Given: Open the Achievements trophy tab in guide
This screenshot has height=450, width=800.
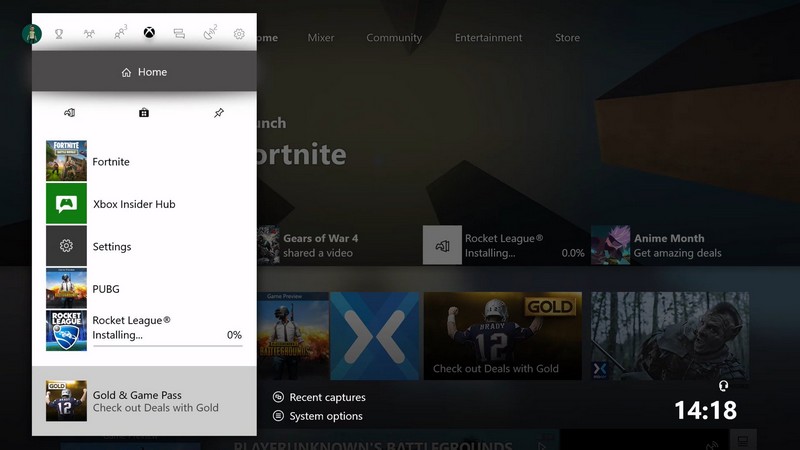Looking at the screenshot, I should (x=59, y=34).
